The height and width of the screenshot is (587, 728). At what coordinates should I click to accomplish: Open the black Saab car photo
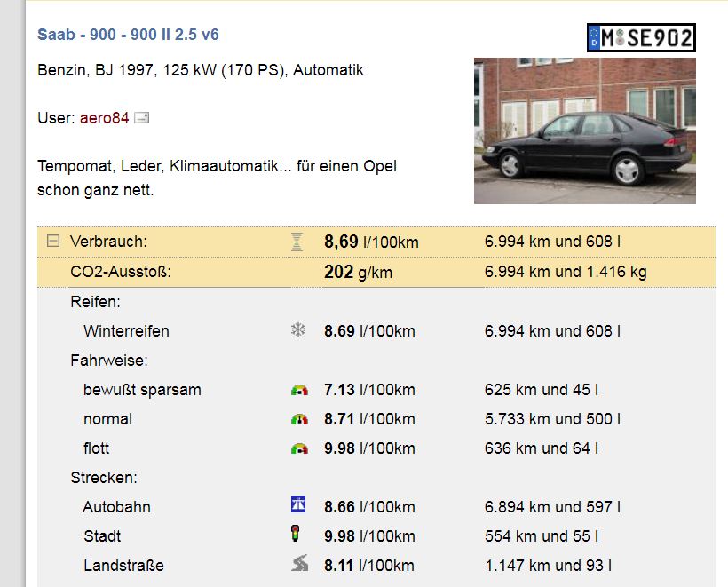pyautogui.click(x=584, y=131)
